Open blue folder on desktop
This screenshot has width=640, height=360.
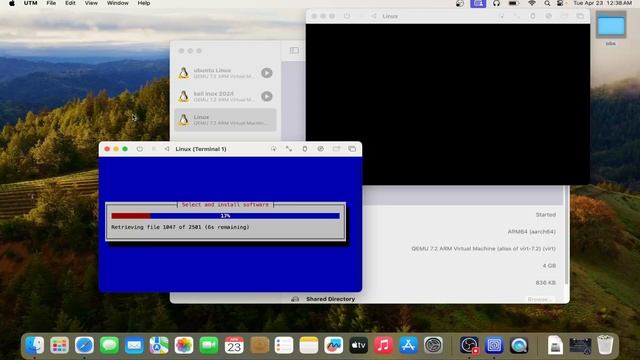611,25
